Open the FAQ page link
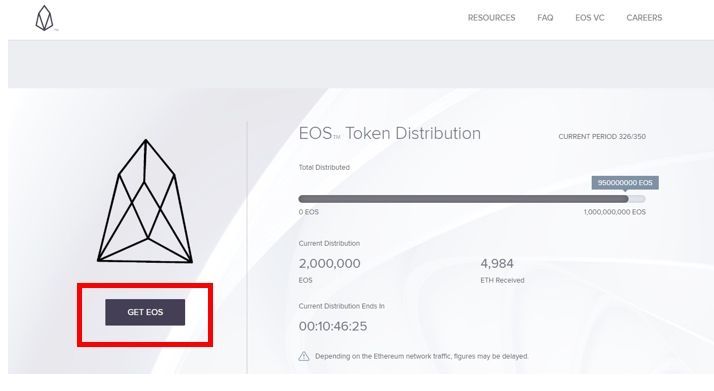714x391 pixels. (545, 18)
